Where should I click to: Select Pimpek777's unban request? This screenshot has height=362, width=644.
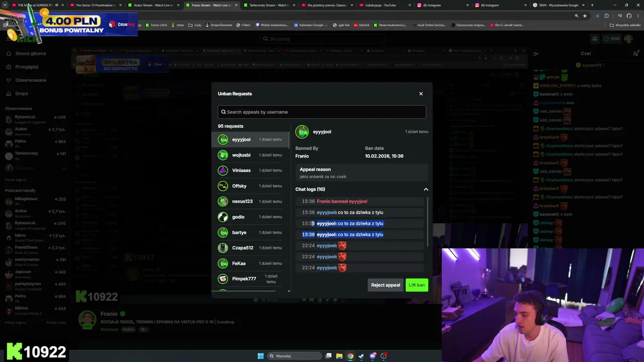pyautogui.click(x=250, y=279)
